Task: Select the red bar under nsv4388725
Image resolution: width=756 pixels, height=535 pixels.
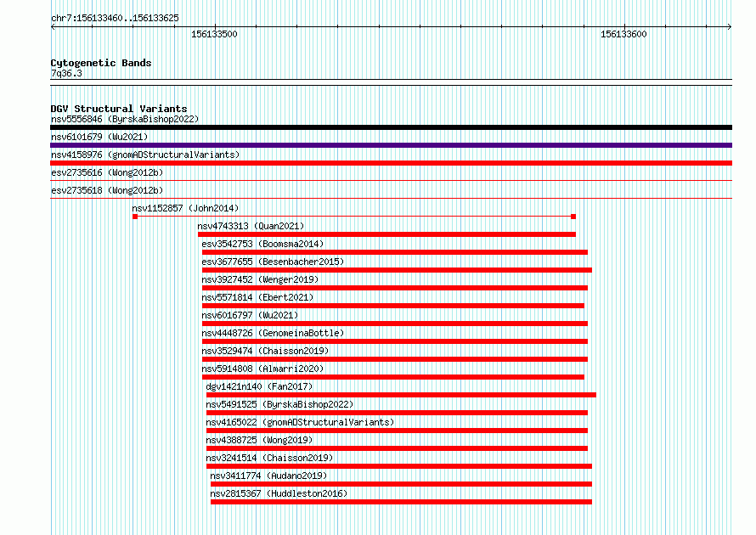Action: (397, 448)
